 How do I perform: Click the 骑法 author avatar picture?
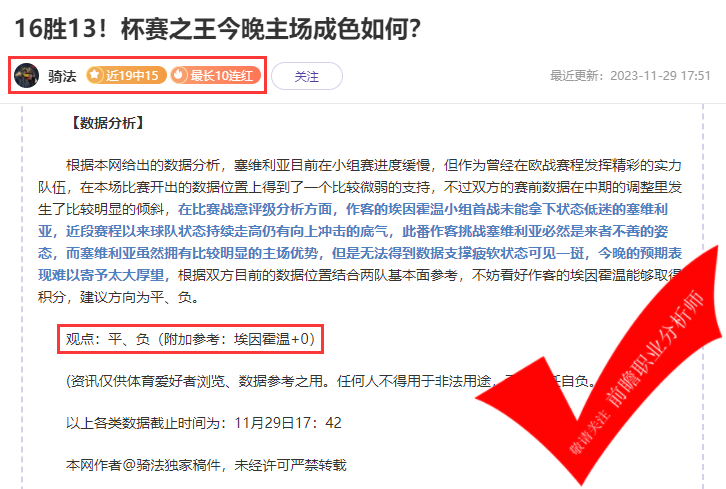26,75
